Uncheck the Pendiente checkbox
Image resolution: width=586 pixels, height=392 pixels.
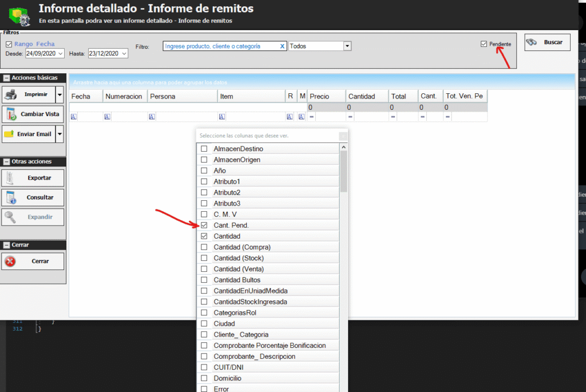pos(484,44)
